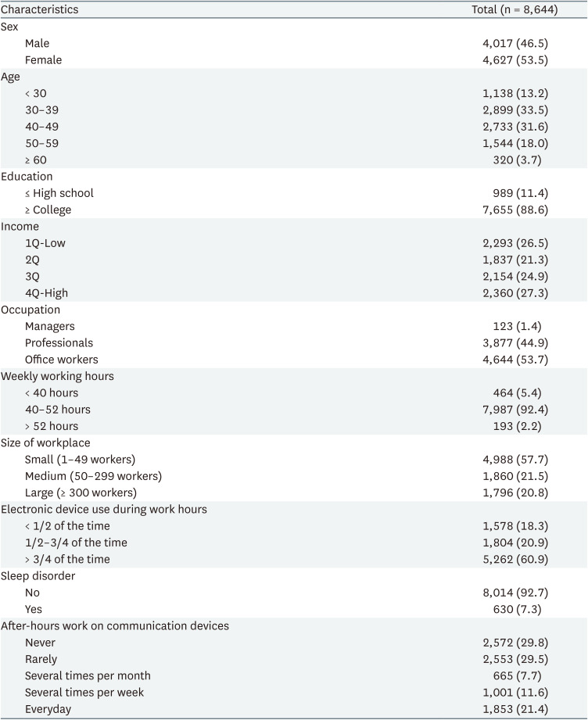Select the Several times per week row
The height and width of the screenshot is (720, 588).
(x=84, y=692)
